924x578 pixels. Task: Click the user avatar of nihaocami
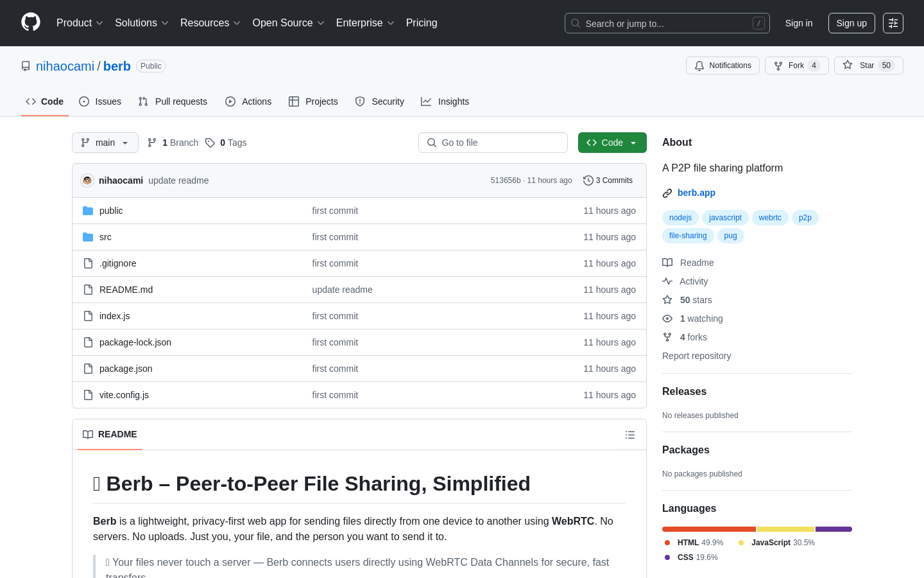tap(87, 180)
